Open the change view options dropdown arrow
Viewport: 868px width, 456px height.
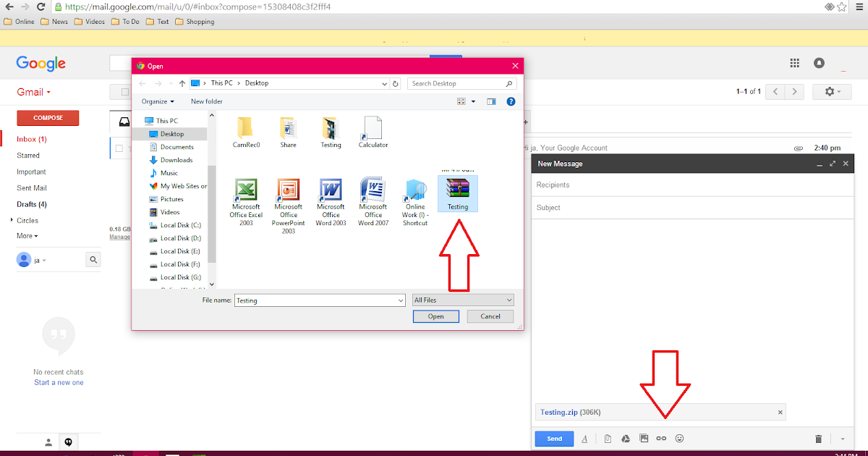474,101
